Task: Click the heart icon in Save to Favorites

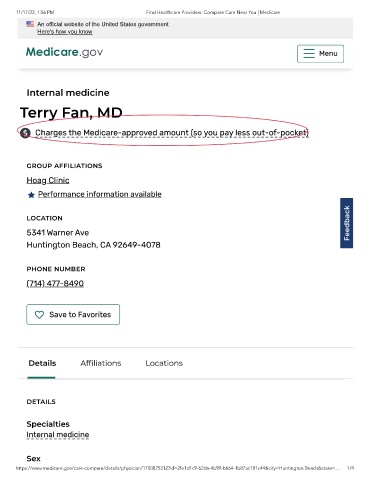Action: [39, 315]
